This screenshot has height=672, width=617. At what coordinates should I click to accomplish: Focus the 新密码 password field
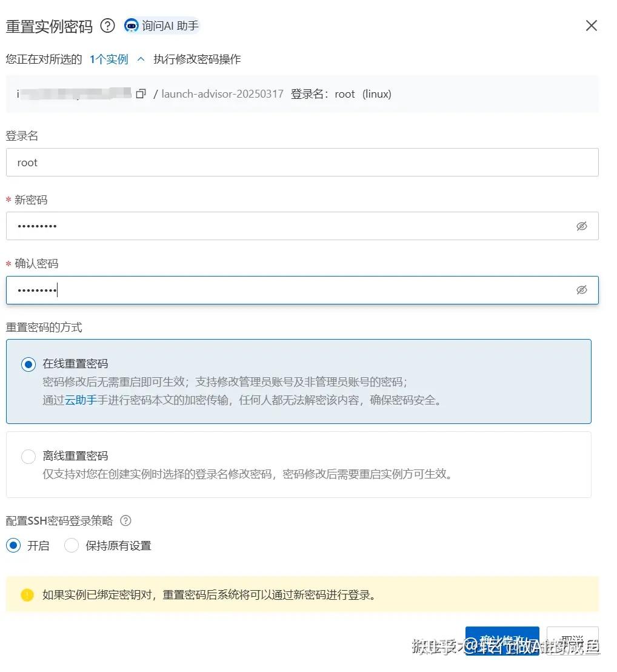(302, 226)
